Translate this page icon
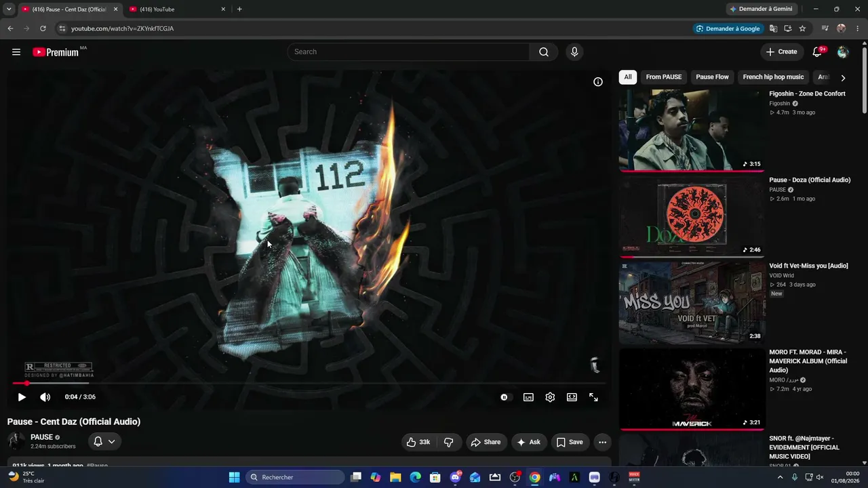The height and width of the screenshot is (488, 868). click(x=773, y=28)
